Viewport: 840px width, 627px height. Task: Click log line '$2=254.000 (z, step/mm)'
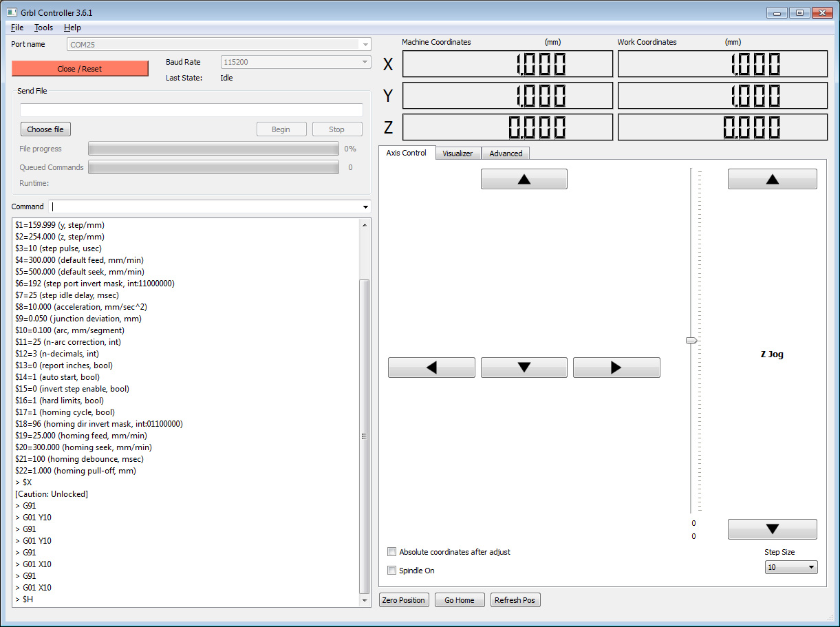point(59,237)
